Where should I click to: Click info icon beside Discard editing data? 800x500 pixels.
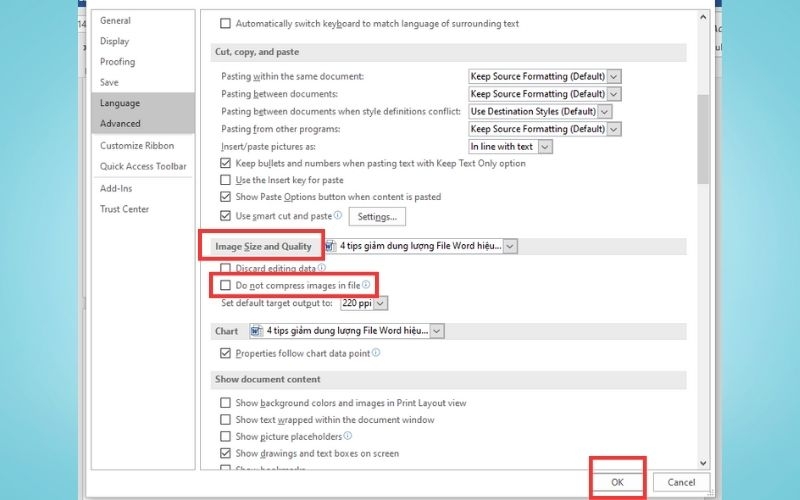tap(321, 267)
